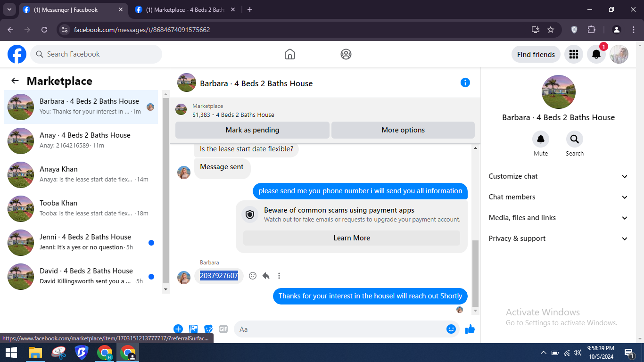644x362 pixels.
Task: Focus the Aa message input box
Action: (x=347, y=329)
